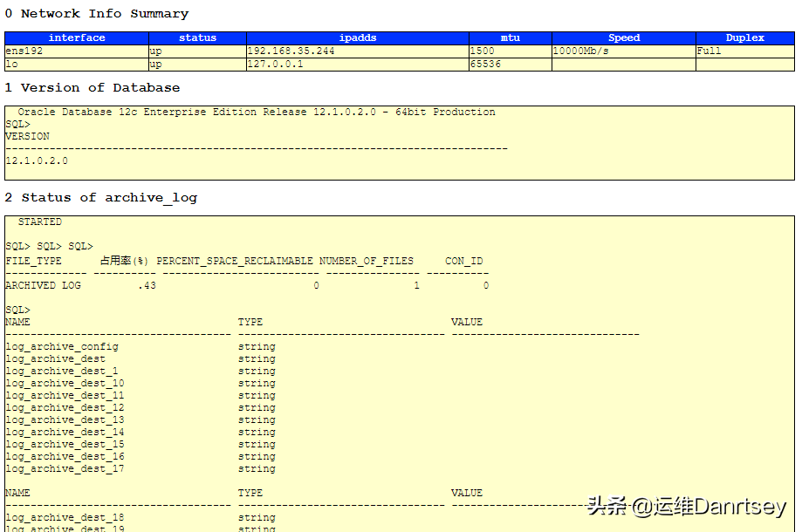The height and width of the screenshot is (532, 802).
Task: Click the loopback address 127.0.0.1
Action: pyautogui.click(x=276, y=65)
